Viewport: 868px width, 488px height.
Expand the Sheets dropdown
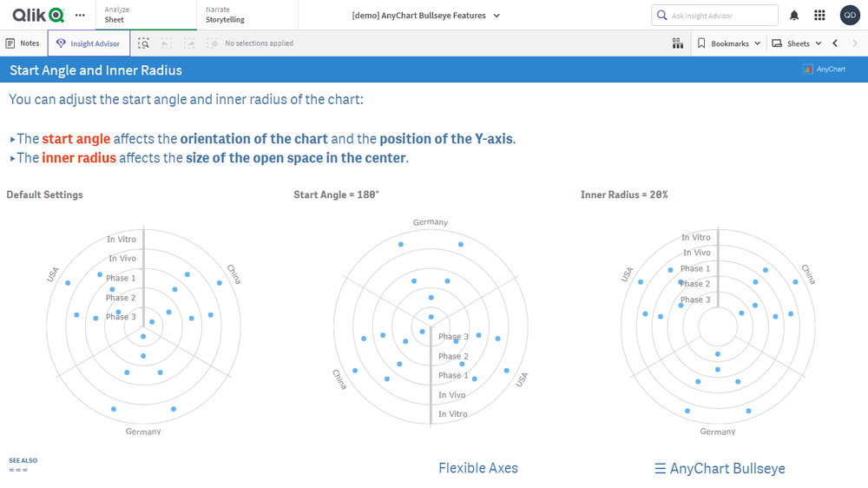[x=797, y=43]
